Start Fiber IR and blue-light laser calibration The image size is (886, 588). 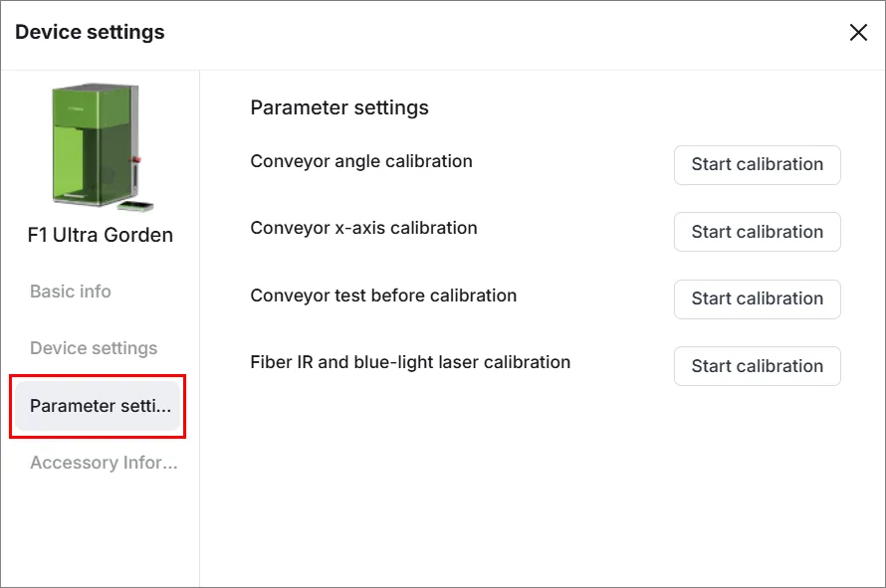click(758, 366)
